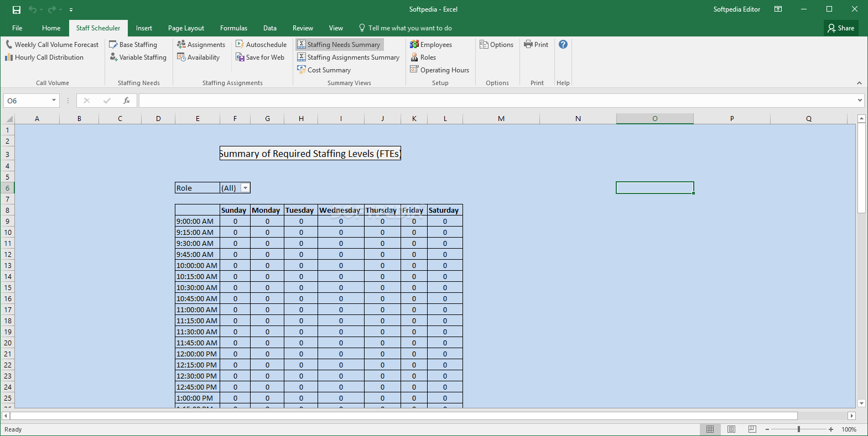Open Staff Scheduler Help icon
868x436 pixels.
pos(563,44)
